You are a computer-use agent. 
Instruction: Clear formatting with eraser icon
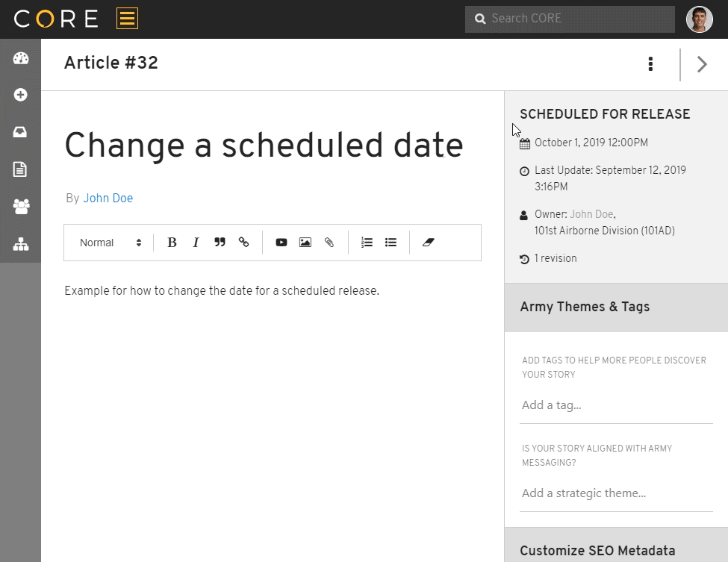(x=428, y=243)
